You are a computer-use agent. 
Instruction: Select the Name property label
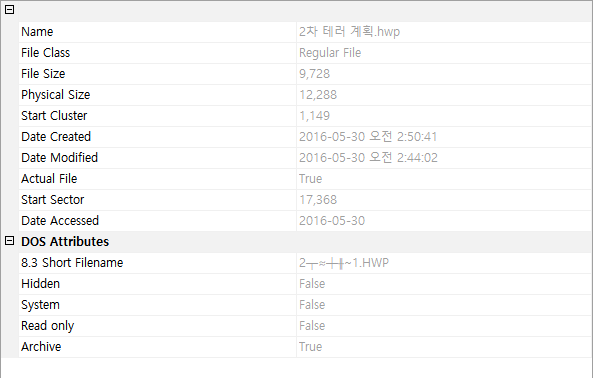(x=37, y=32)
